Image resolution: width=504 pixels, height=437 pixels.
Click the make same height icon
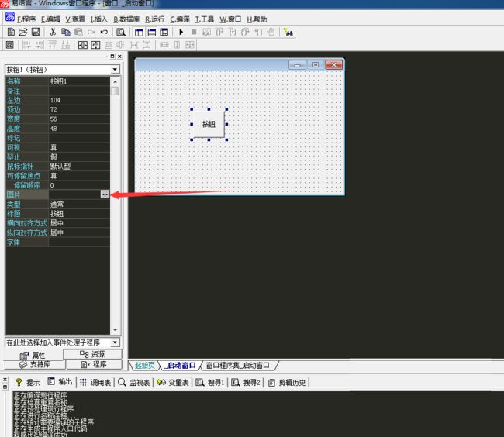177,45
